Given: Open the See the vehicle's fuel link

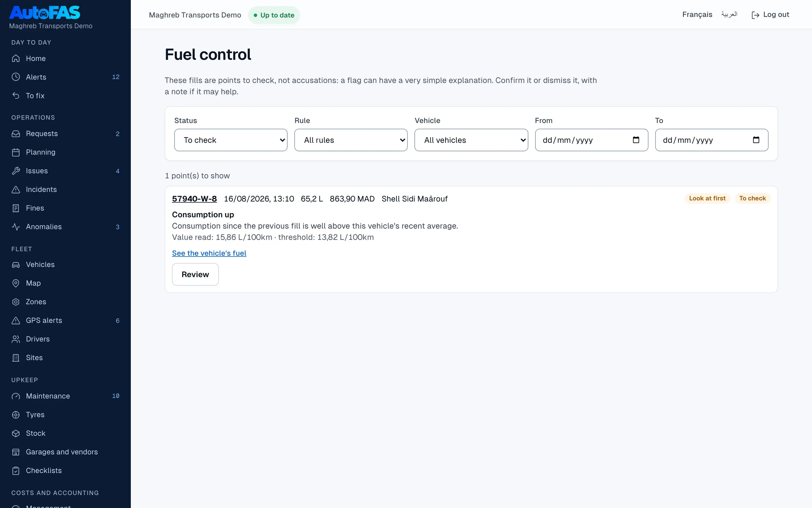Looking at the screenshot, I should (209, 253).
